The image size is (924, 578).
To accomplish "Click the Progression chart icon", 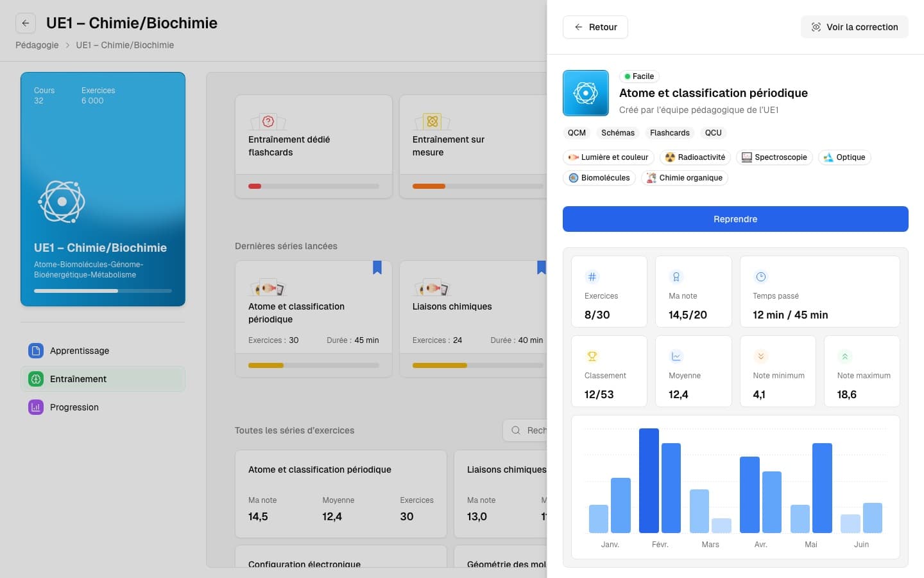I will pyautogui.click(x=36, y=407).
